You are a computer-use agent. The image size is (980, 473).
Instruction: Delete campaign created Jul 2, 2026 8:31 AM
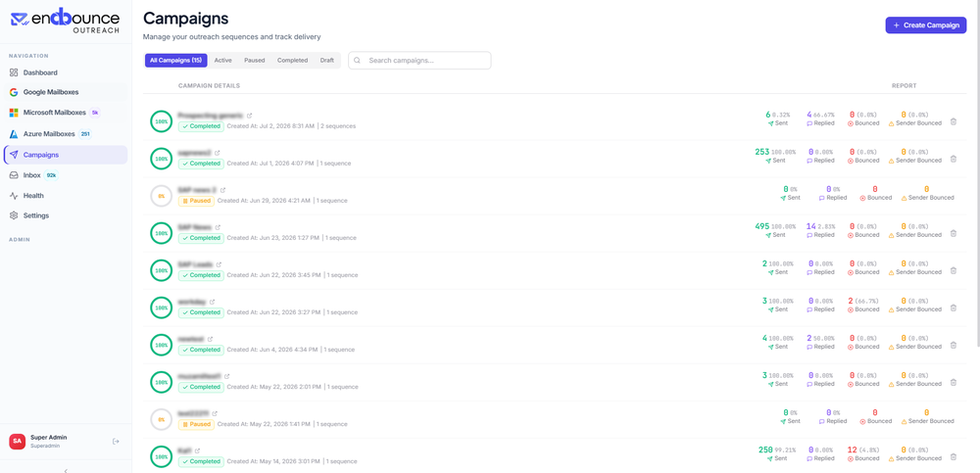coord(954,121)
